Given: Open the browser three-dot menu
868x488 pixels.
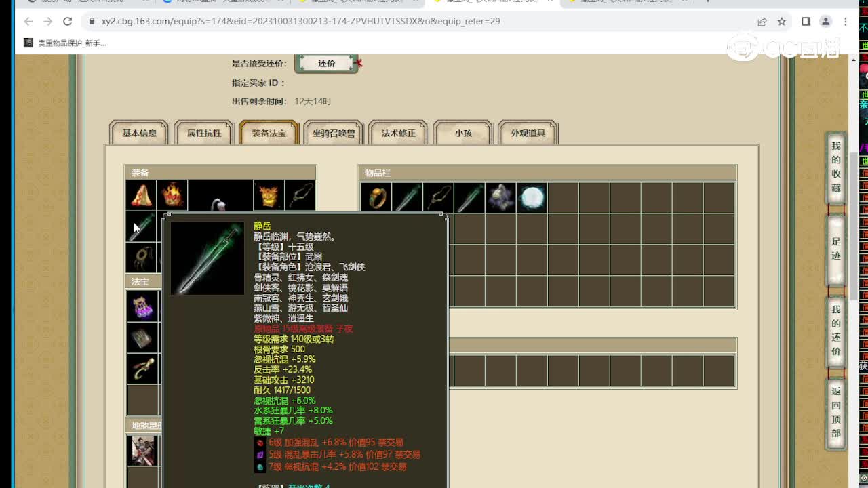Looking at the screenshot, I should click(845, 21).
